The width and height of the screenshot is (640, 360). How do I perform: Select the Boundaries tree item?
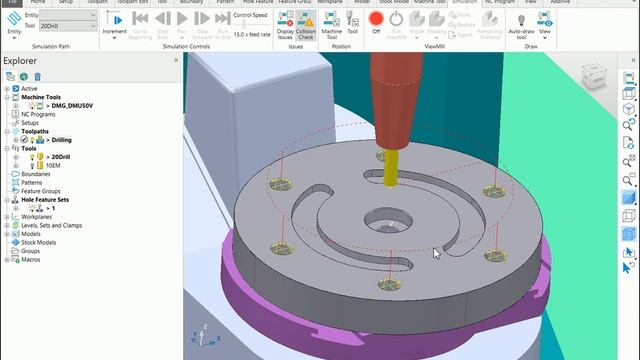[36, 174]
